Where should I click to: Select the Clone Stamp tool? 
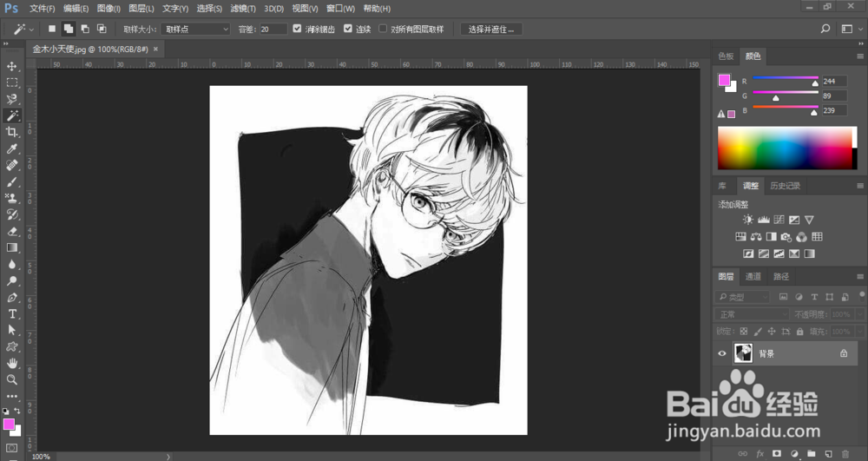point(11,198)
